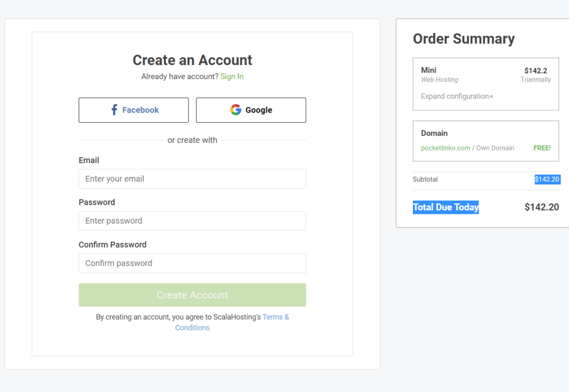Click the highlighted Subtotal amount $142.20
The height and width of the screenshot is (392, 569).
(547, 179)
